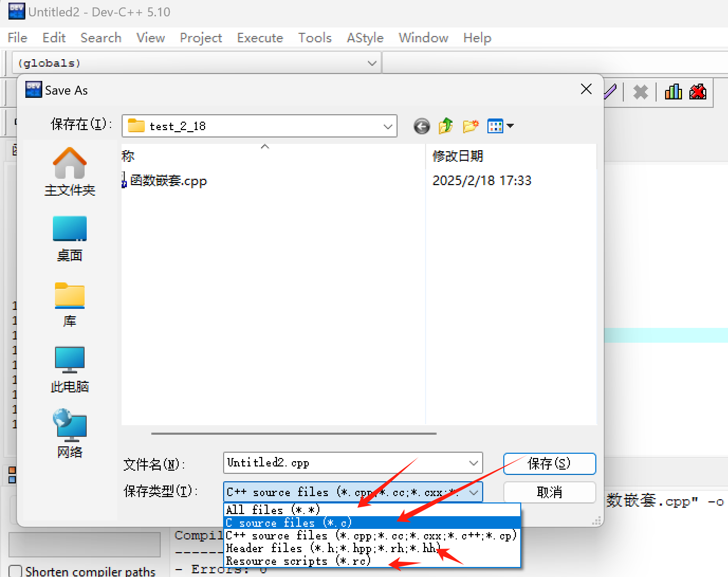Select Network (网络) in places sidebar
Image resolution: width=728 pixels, height=577 pixels.
click(x=70, y=434)
